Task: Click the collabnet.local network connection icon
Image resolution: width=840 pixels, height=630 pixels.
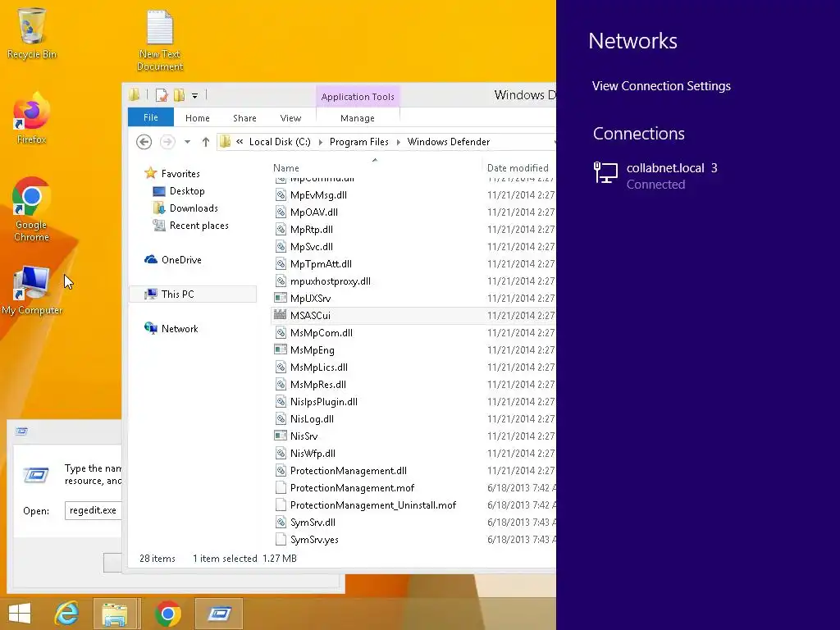Action: pos(606,173)
